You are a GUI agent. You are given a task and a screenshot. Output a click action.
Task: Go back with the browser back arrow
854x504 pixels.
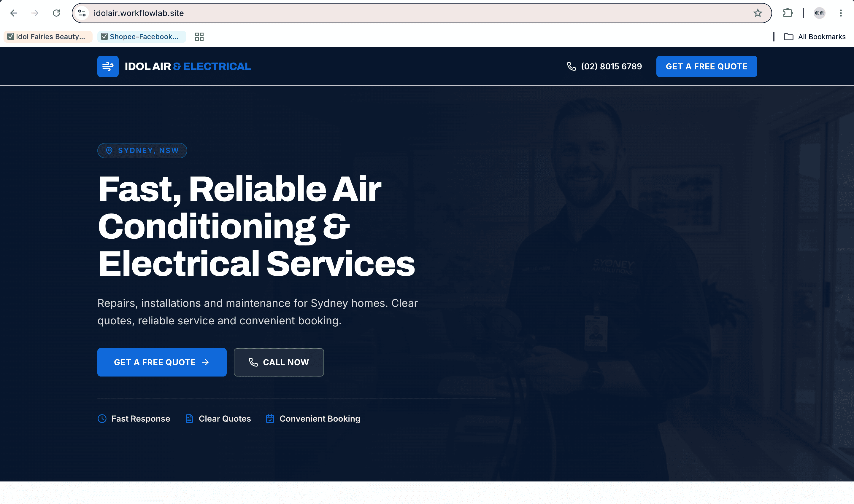click(x=14, y=13)
